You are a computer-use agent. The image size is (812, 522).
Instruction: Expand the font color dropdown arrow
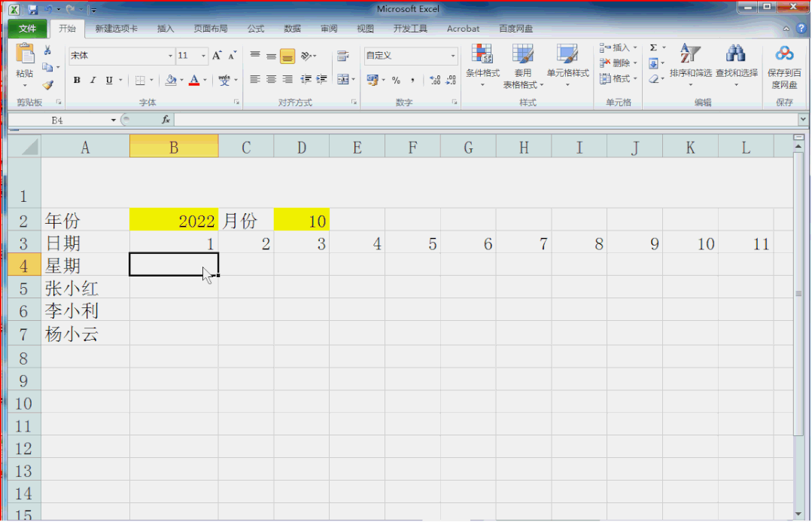pyautogui.click(x=205, y=81)
